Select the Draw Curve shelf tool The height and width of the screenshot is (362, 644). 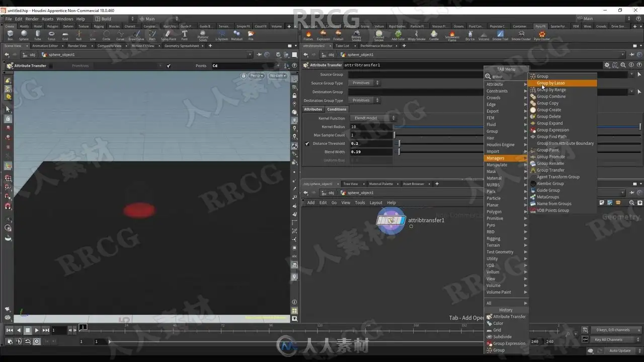[136, 35]
